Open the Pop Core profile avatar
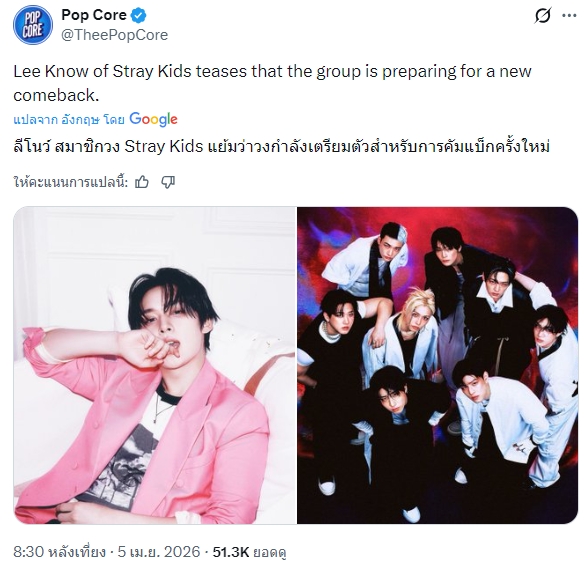 tap(33, 25)
